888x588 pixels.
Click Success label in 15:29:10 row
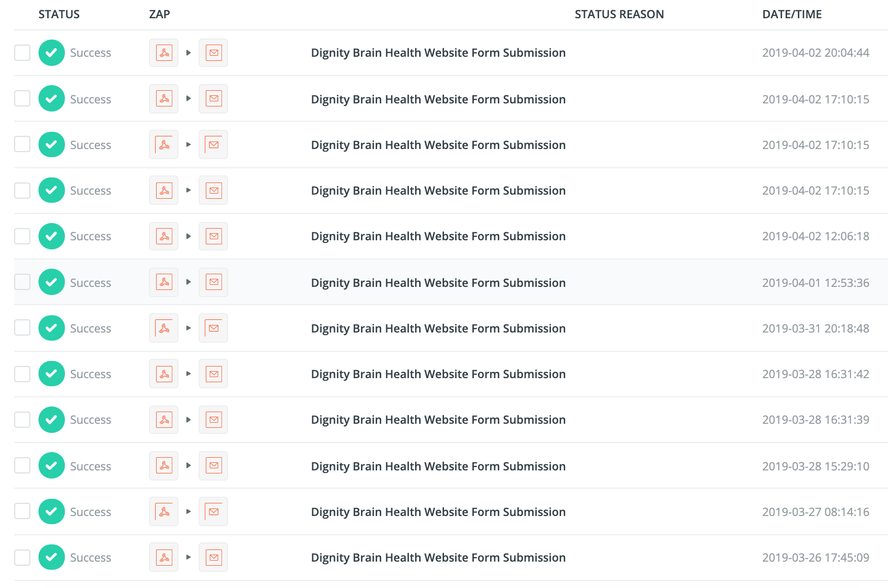[x=91, y=466]
